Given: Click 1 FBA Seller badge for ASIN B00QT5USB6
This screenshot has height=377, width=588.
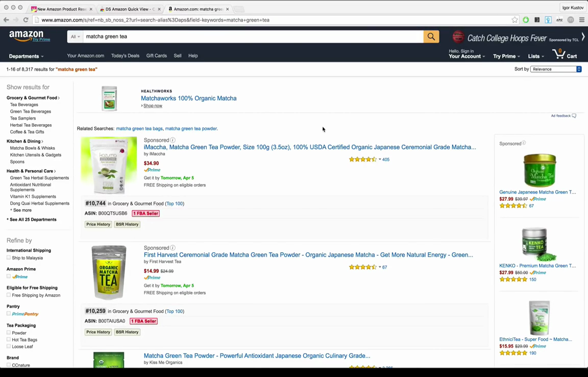Looking at the screenshot, I should tap(145, 214).
